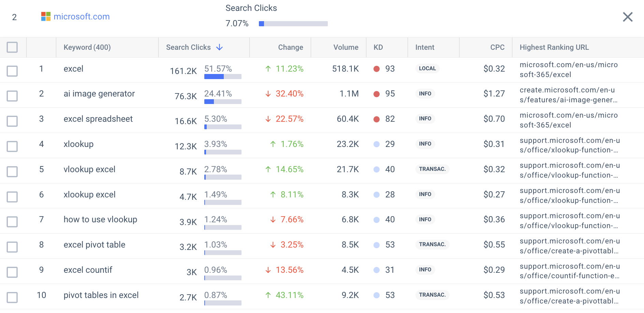Select the xlookup excel checkbox
This screenshot has height=313, width=644.
pyautogui.click(x=12, y=197)
